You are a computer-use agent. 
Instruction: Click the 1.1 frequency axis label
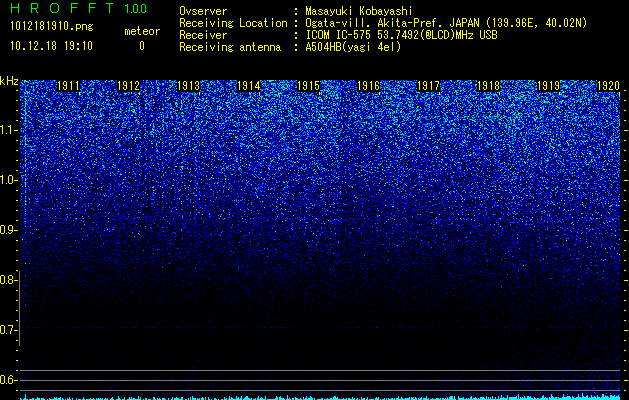click(8, 130)
